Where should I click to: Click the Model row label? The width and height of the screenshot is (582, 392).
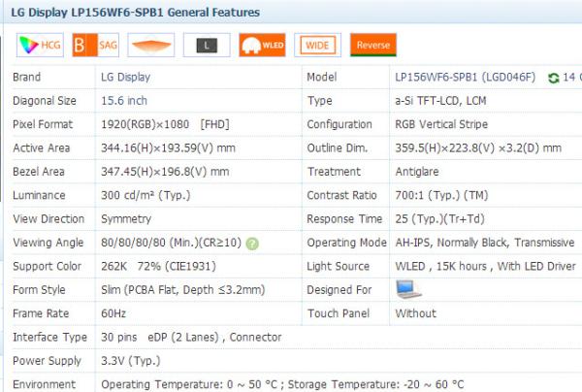[x=322, y=78]
